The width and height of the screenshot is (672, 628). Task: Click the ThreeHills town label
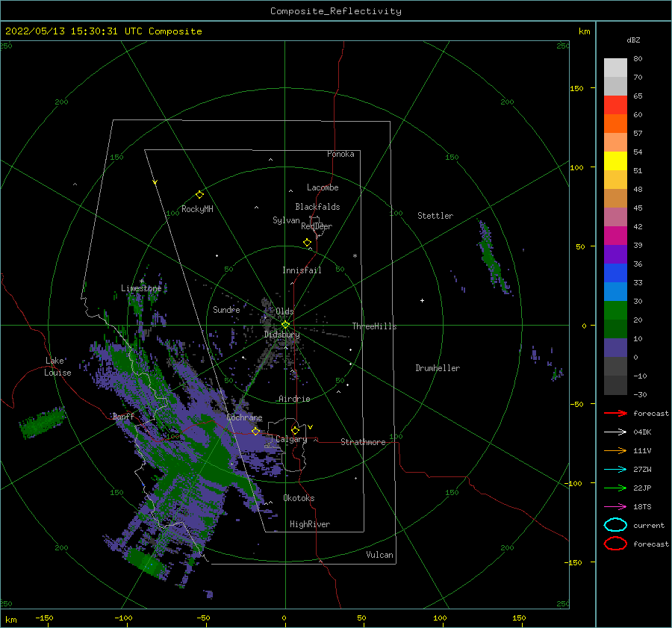coord(374,326)
